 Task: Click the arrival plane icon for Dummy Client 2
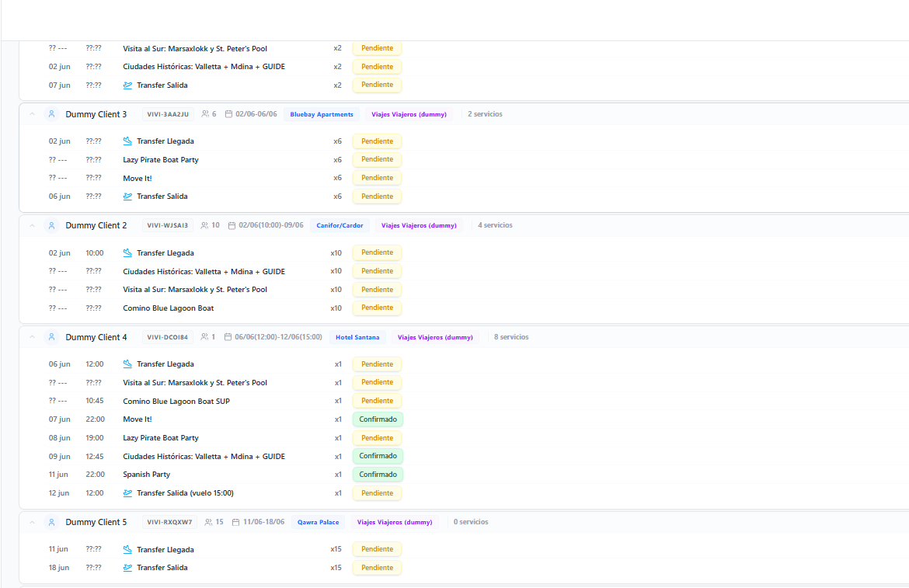(127, 252)
